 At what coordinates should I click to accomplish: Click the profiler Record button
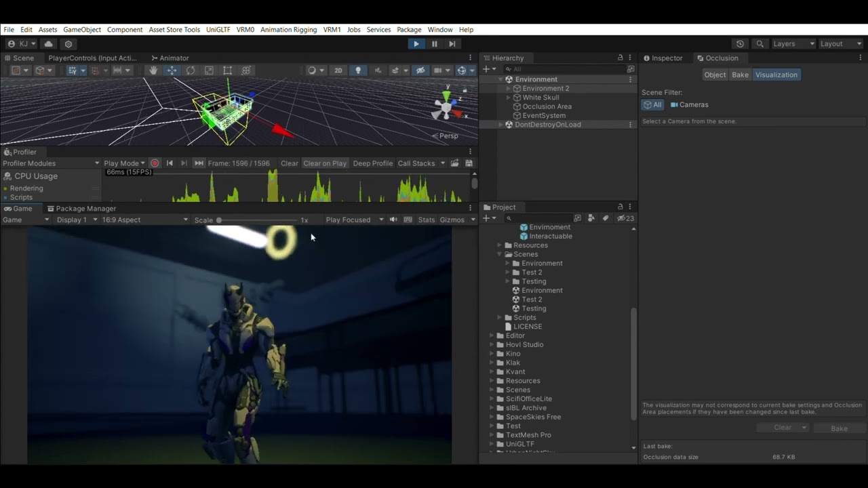coord(155,163)
